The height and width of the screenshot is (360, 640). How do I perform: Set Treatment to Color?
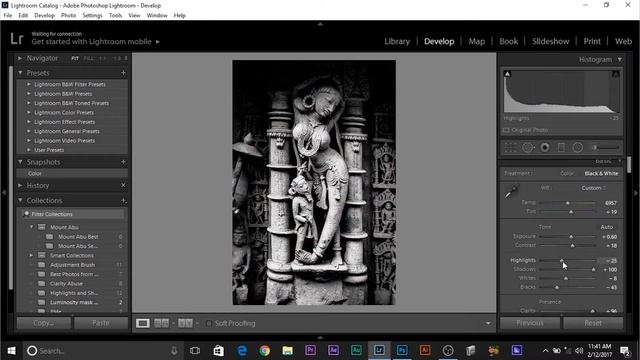coord(567,173)
